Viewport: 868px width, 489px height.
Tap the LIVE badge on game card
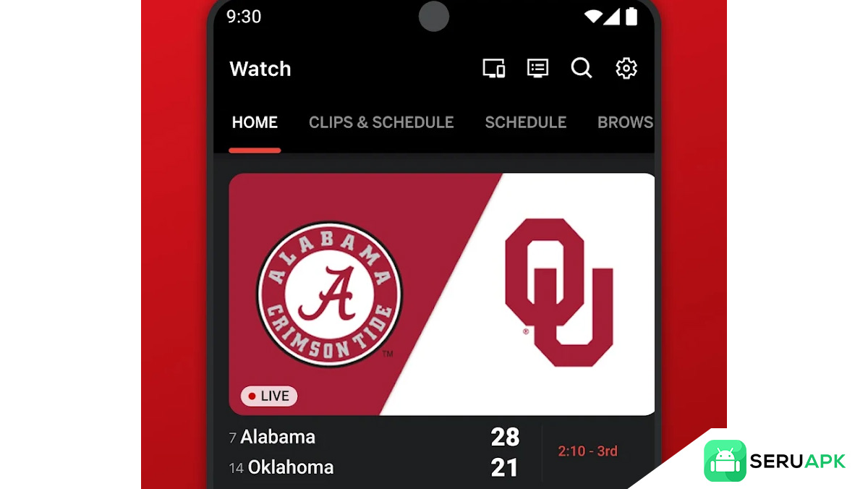pos(269,396)
